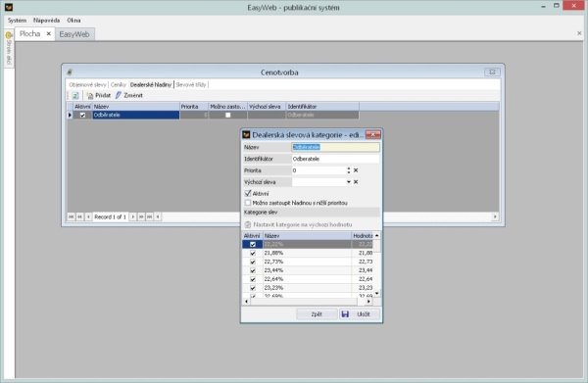Go to first record in Cenotvorba navigator
This screenshot has width=588, height=383.
coord(72,216)
